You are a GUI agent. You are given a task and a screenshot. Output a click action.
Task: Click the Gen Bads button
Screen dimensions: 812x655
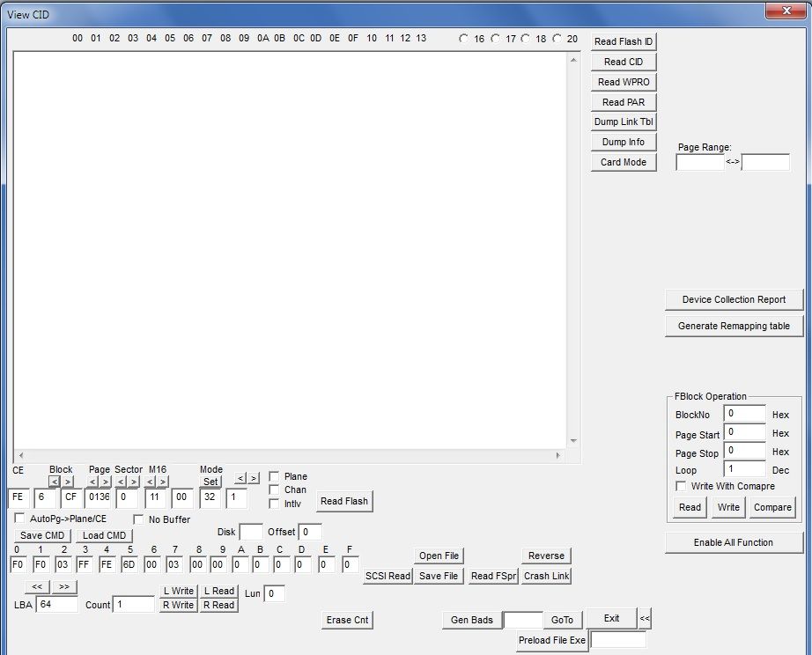(x=472, y=620)
